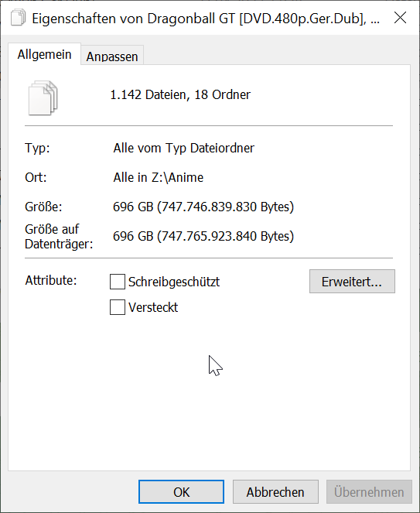Open the Erweitert... attributes dialog
This screenshot has height=513, width=420.
coord(352,282)
